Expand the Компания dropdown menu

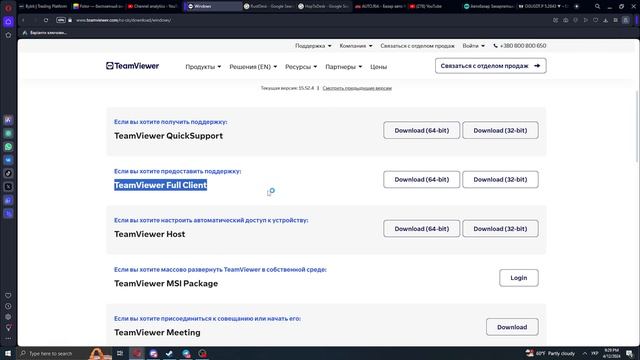(356, 46)
